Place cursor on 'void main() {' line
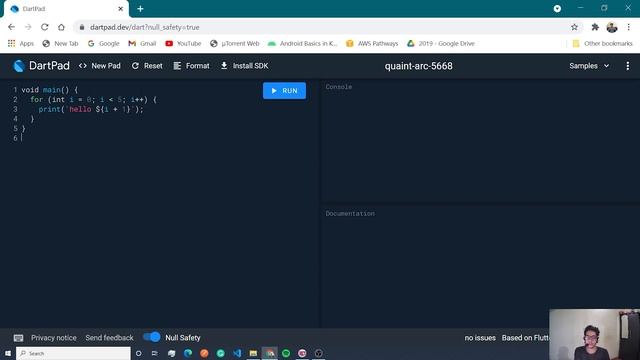 tap(49, 90)
